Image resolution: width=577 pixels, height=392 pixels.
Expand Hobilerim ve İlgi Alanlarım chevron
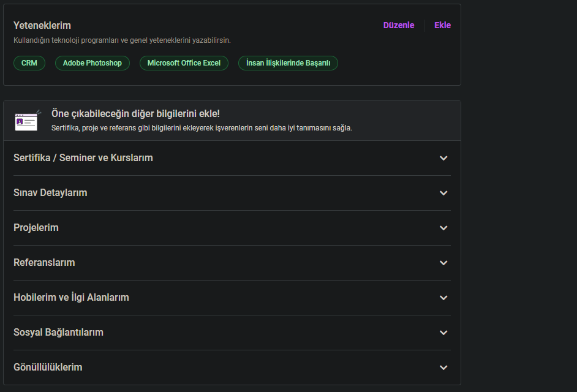443,298
